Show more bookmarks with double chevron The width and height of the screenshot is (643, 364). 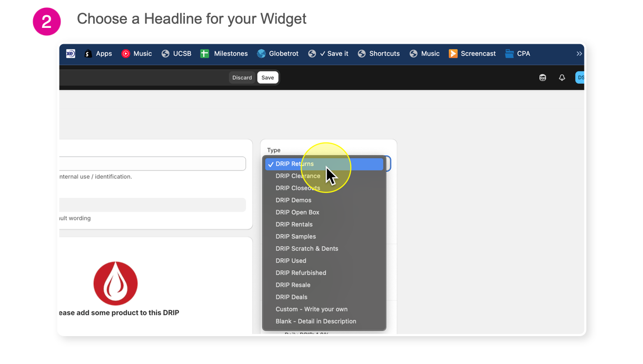[579, 54]
